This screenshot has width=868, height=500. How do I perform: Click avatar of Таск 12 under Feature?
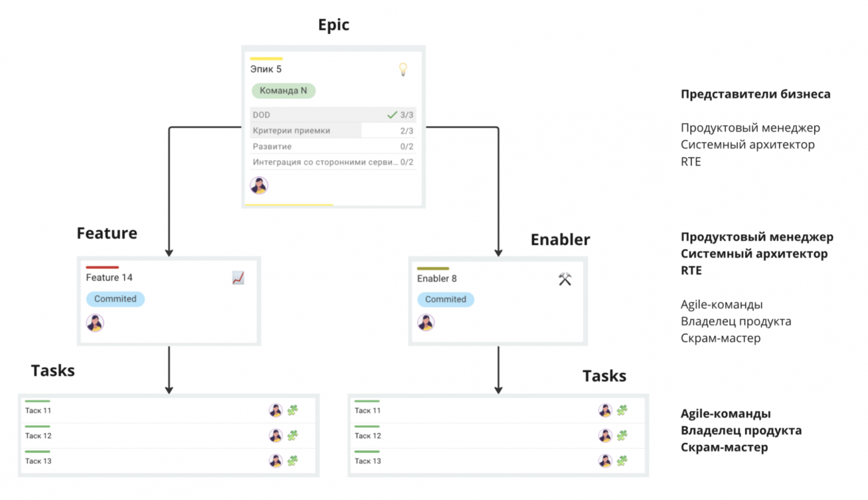click(275, 435)
